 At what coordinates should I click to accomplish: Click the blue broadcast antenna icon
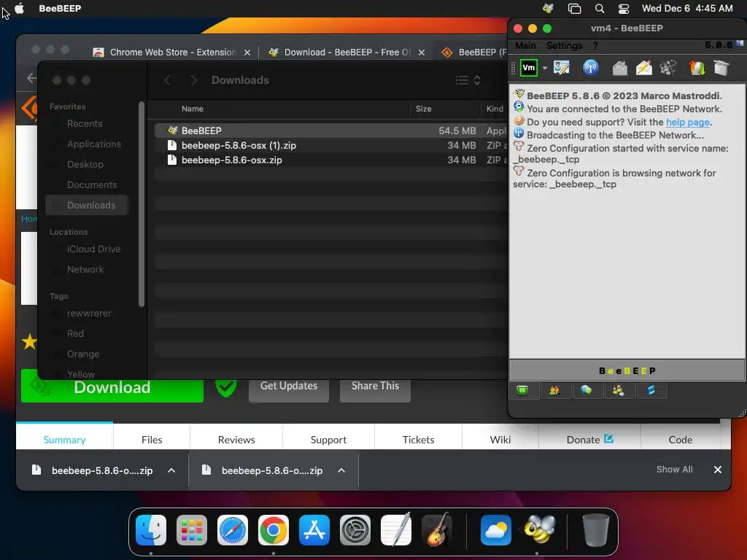coord(591,68)
